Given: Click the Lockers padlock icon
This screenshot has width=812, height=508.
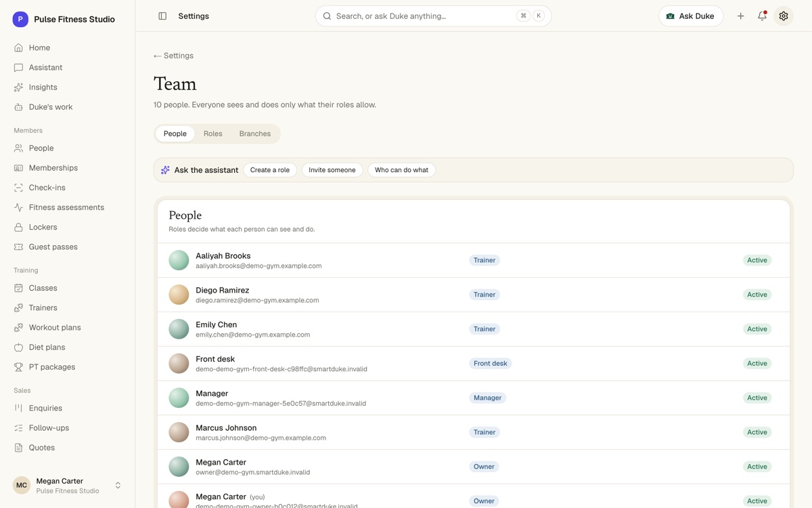Looking at the screenshot, I should (18, 227).
